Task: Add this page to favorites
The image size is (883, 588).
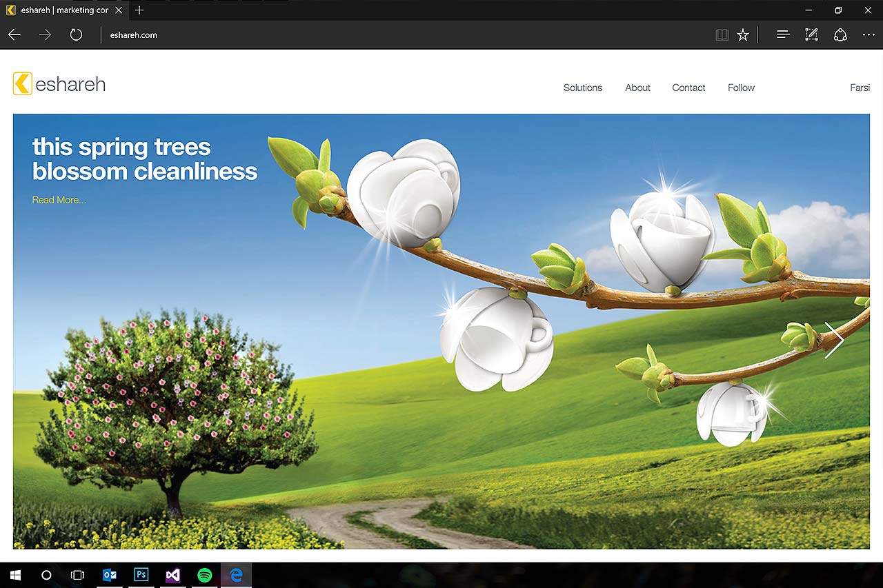Action: [743, 34]
